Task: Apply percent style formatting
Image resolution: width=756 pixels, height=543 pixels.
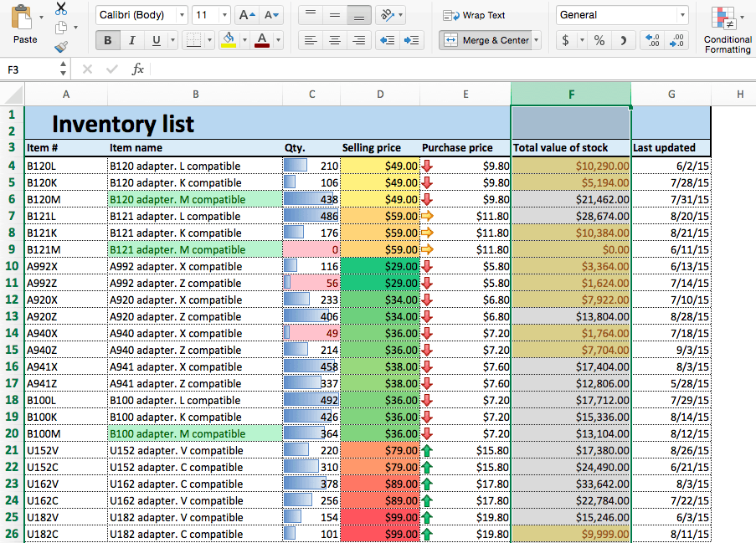Action: (599, 40)
